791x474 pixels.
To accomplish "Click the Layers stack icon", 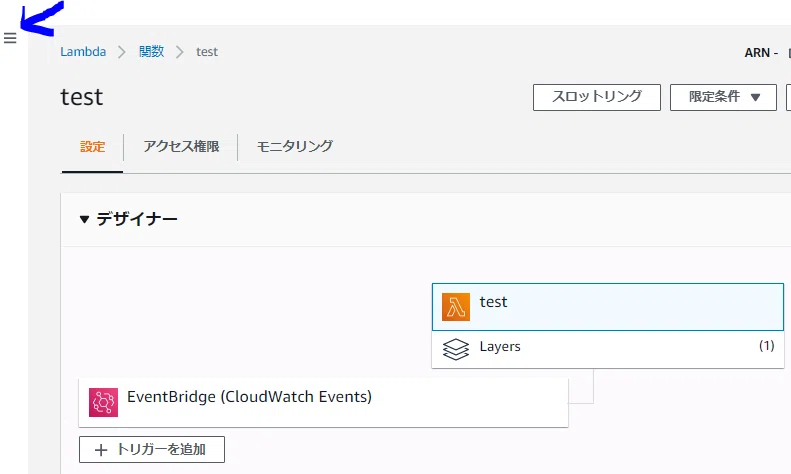I will (x=456, y=349).
